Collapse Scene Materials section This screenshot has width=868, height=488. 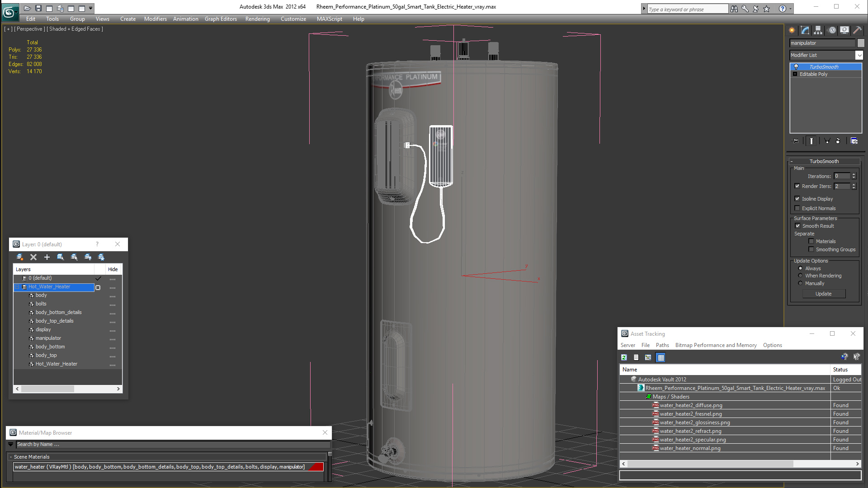click(10, 457)
